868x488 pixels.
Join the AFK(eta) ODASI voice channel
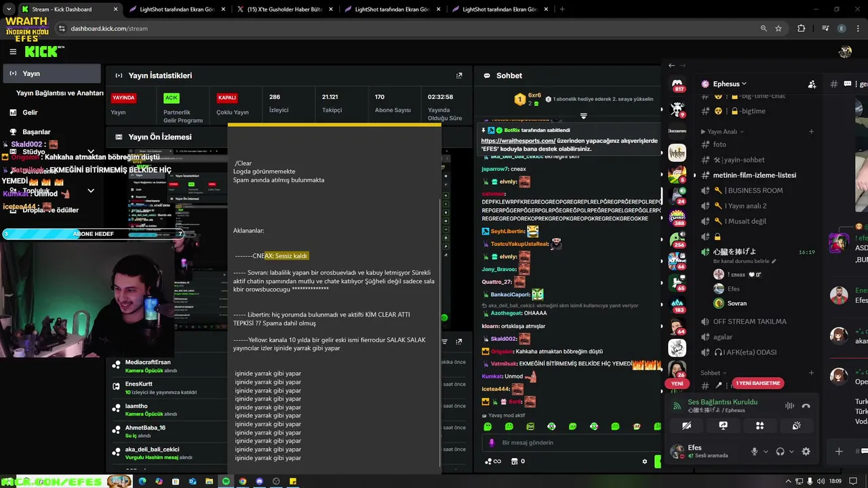pos(745,352)
